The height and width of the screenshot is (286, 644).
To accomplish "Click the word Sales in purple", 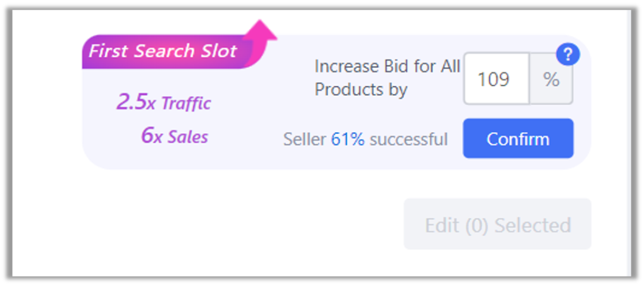I will tap(187, 137).
